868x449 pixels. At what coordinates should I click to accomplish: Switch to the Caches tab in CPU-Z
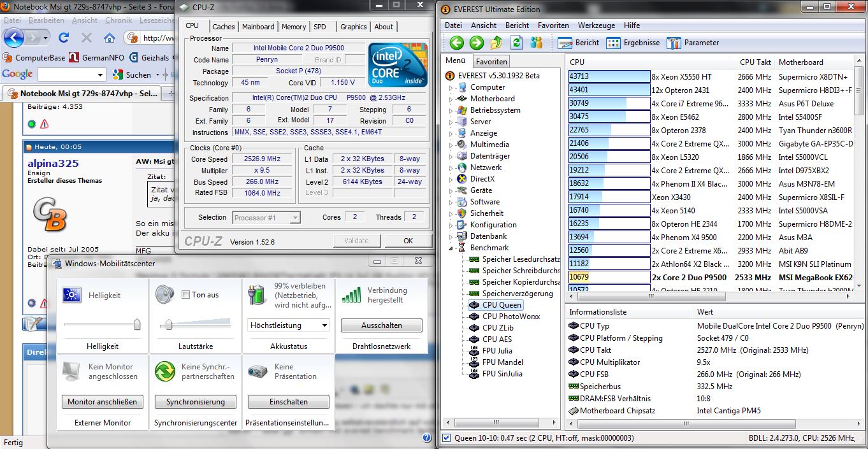click(x=224, y=27)
